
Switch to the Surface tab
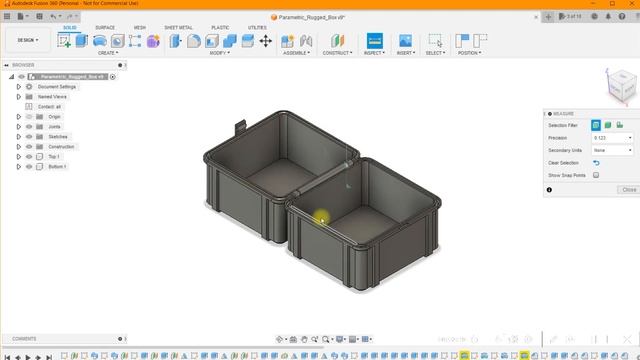click(105, 27)
